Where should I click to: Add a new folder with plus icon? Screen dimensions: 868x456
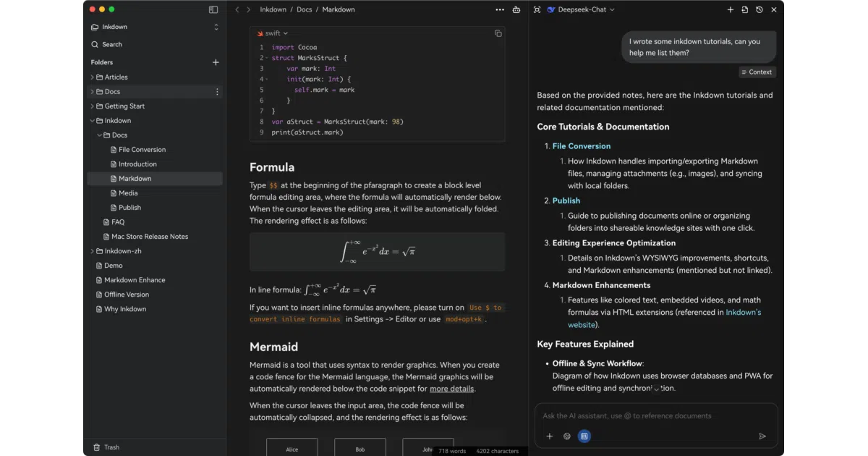pos(216,62)
